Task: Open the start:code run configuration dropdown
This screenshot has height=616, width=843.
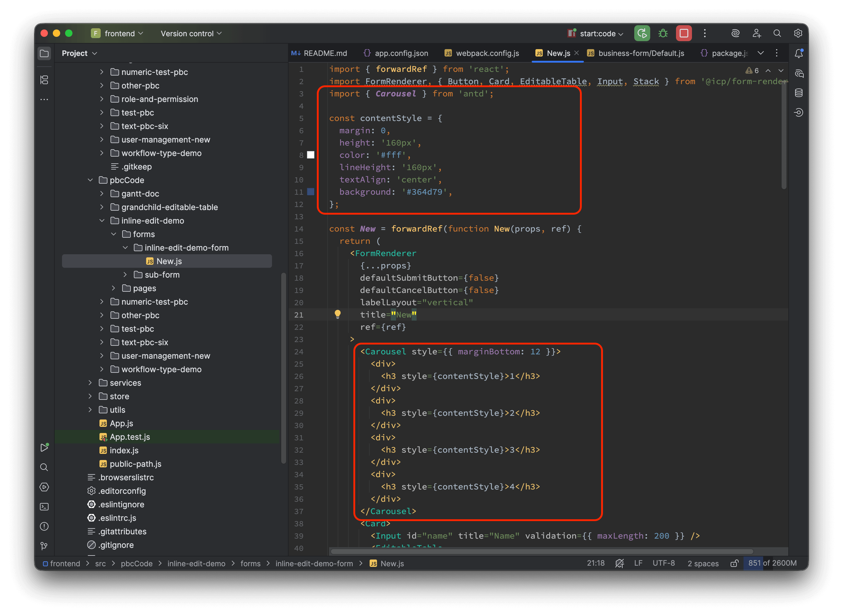Action: (x=595, y=33)
